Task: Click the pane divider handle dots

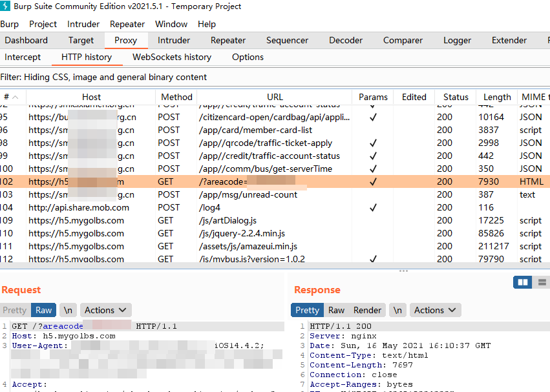Action: (403, 271)
